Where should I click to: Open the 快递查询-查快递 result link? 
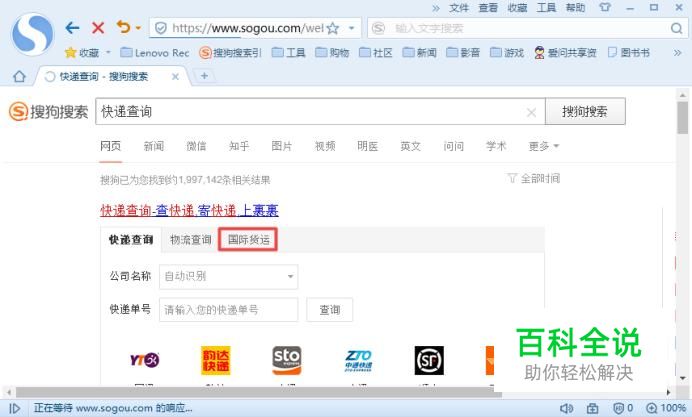189,210
